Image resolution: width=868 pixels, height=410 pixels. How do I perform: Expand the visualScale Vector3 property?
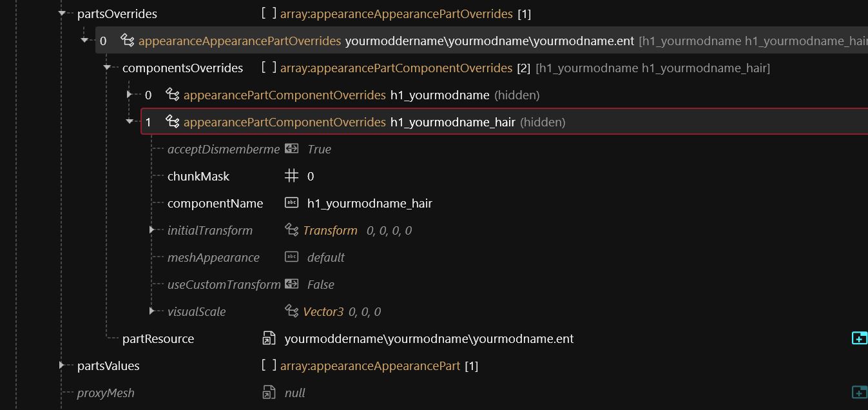tap(152, 311)
